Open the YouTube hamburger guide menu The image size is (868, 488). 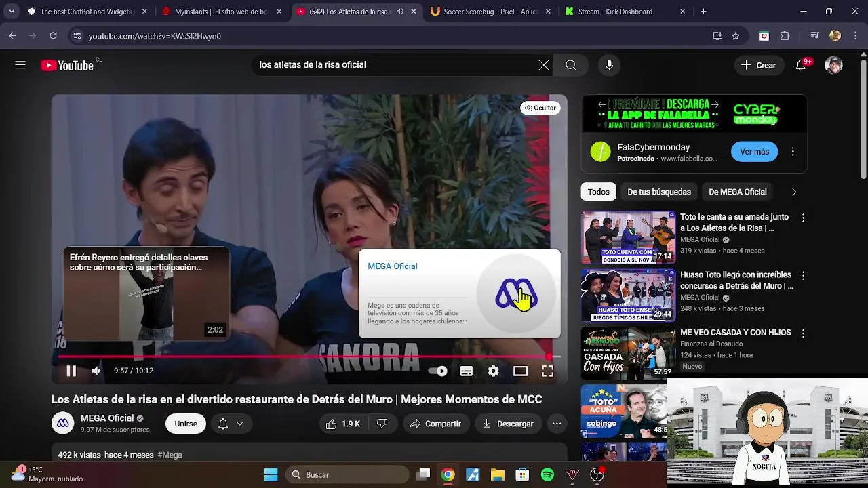click(x=20, y=65)
